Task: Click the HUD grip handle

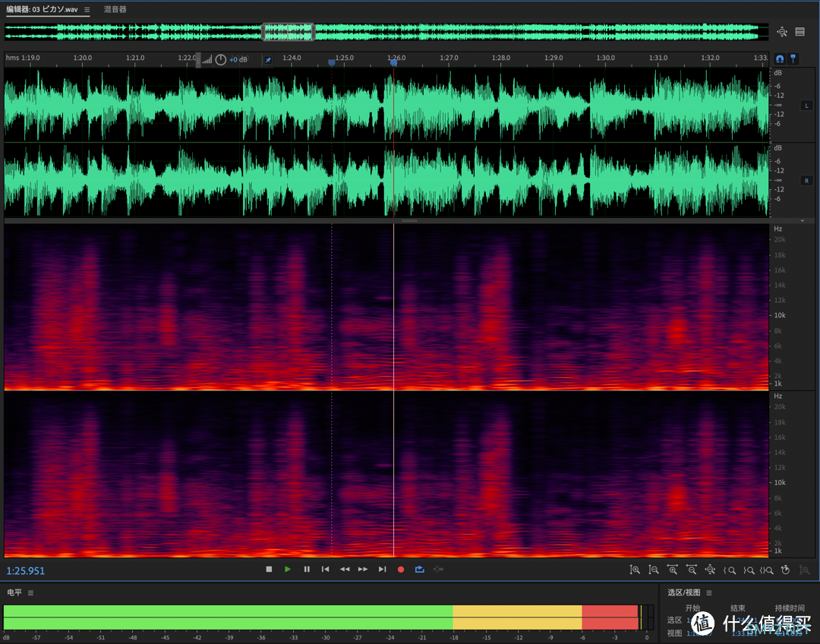Action: click(198, 60)
